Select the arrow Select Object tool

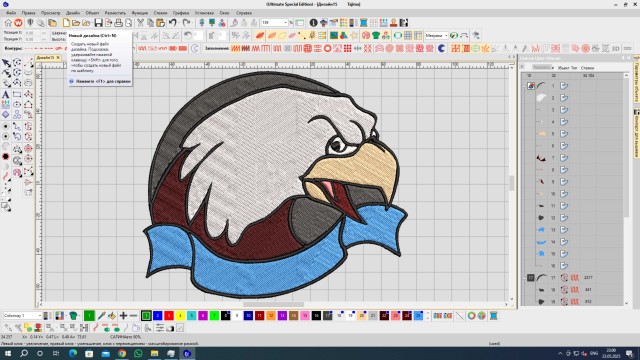tap(6, 62)
